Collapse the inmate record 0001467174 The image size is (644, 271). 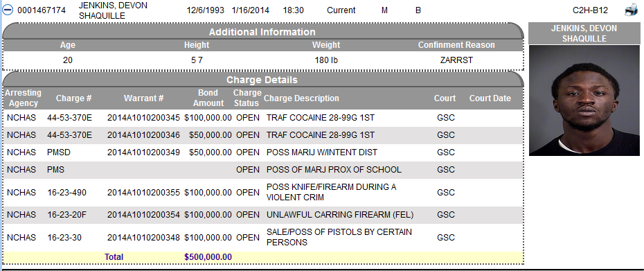[8, 10]
